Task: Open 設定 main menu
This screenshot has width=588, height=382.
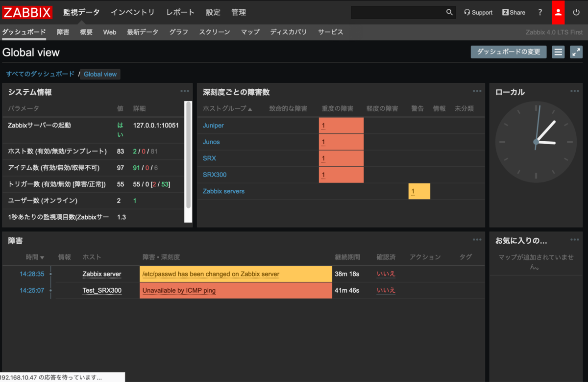Action: pos(213,12)
